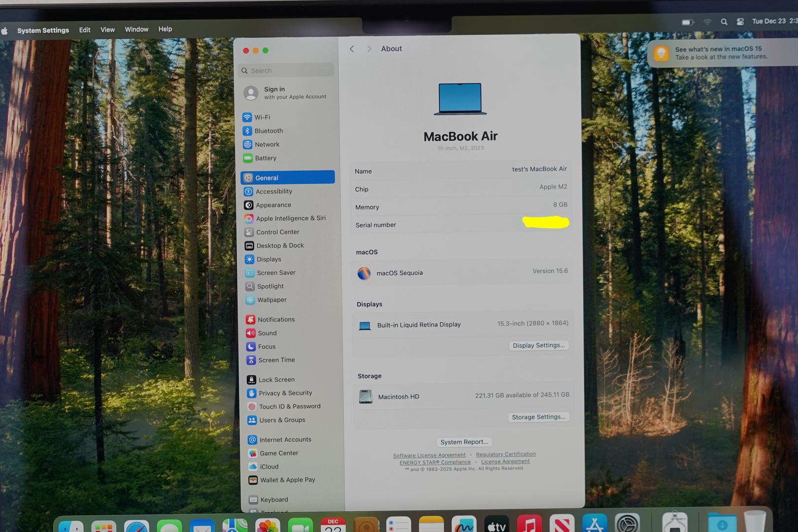Select Wallpaper settings in sidebar
798x532 pixels.
(271, 300)
